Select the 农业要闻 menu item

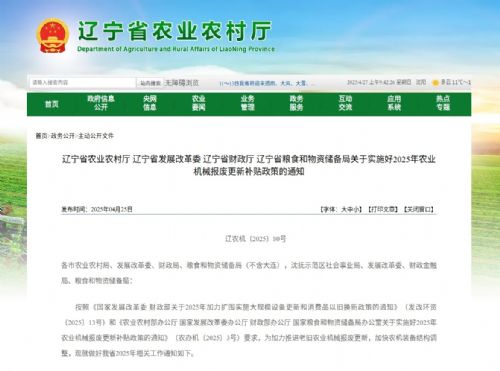pos(198,103)
